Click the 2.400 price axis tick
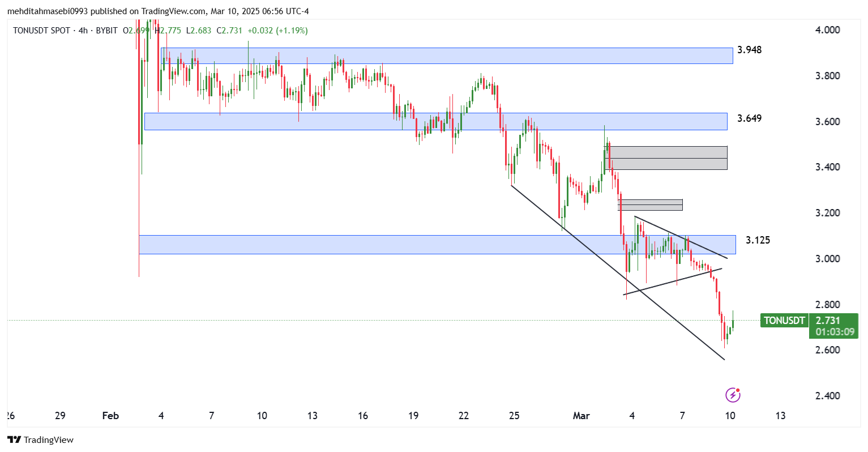 (827, 396)
